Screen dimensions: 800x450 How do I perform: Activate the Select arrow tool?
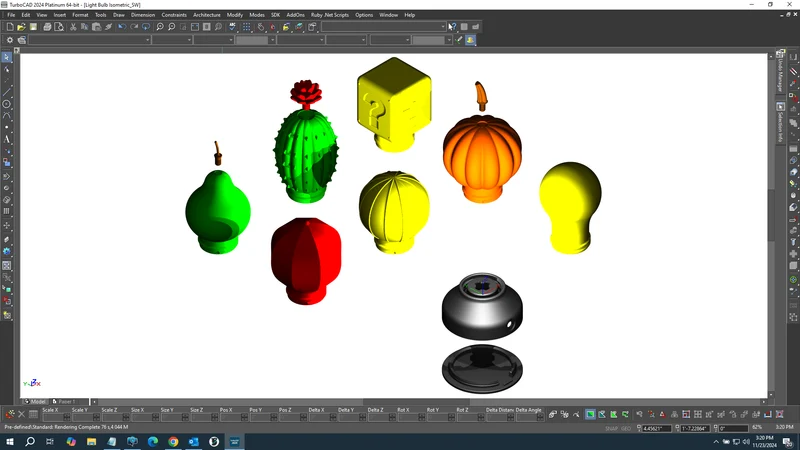(7, 58)
